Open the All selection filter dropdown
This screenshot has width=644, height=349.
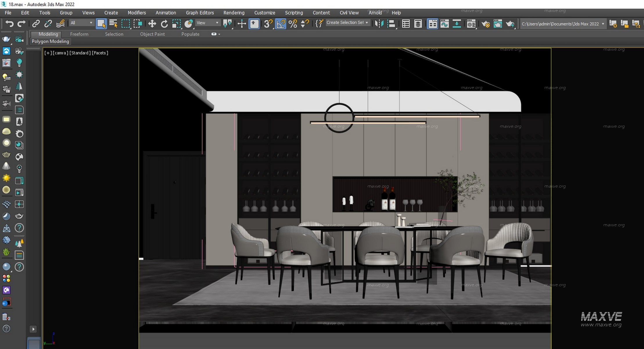[x=81, y=23]
